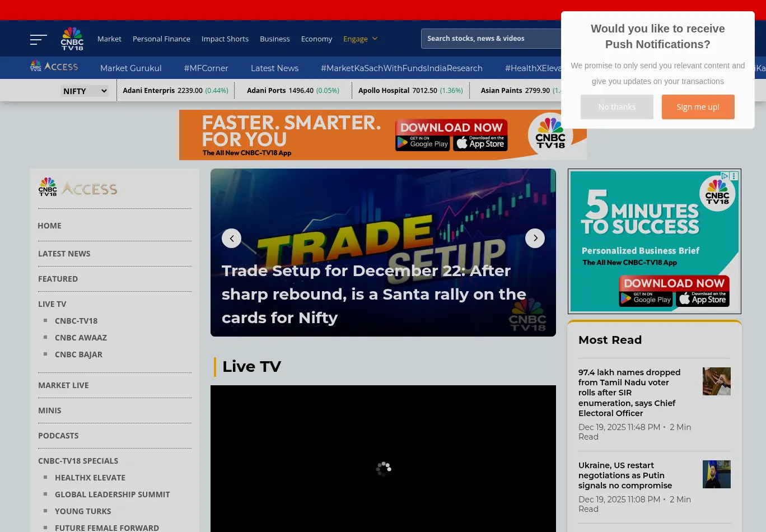Expand the Engage dropdown menu
This screenshot has width=766, height=532.
click(361, 39)
